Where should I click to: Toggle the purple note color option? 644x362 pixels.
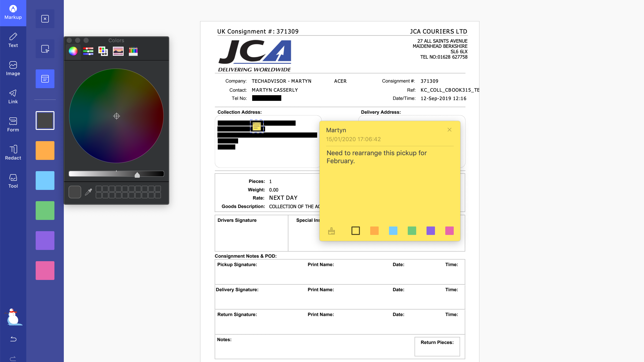pyautogui.click(x=431, y=230)
